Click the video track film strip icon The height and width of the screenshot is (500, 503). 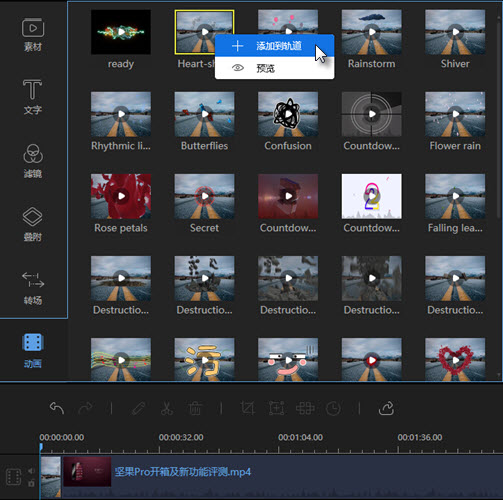14,477
